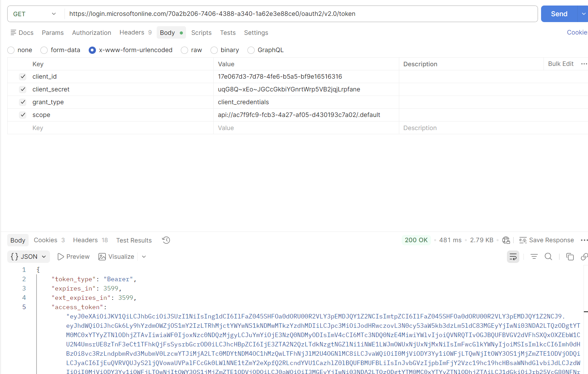The image size is (588, 374).
Task: Open Docs with the document icon
Action: click(x=22, y=33)
